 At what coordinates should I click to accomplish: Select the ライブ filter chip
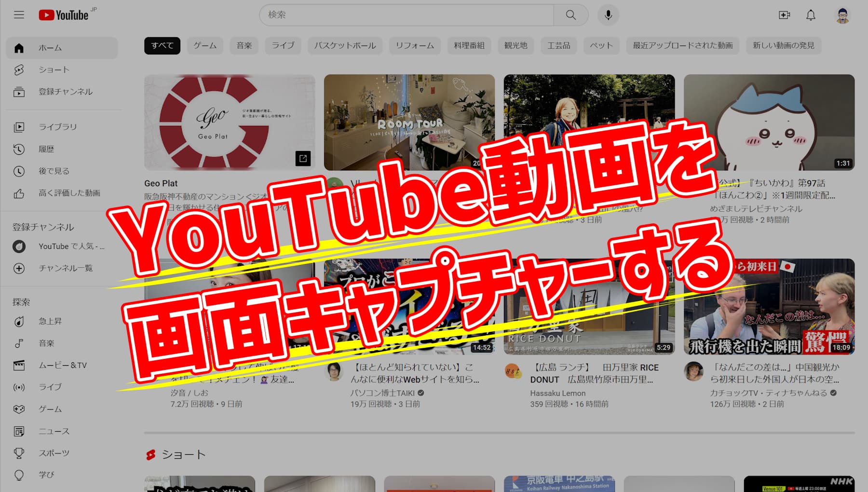coord(283,46)
